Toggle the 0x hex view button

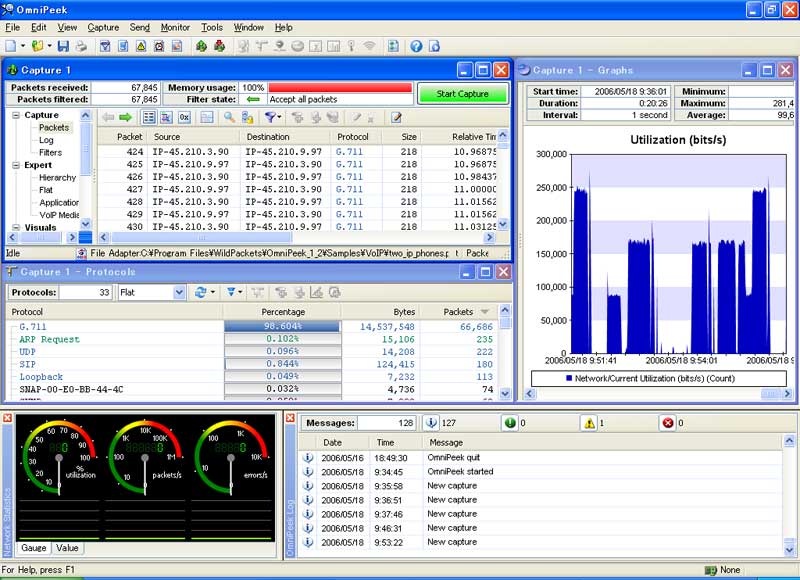pos(184,118)
